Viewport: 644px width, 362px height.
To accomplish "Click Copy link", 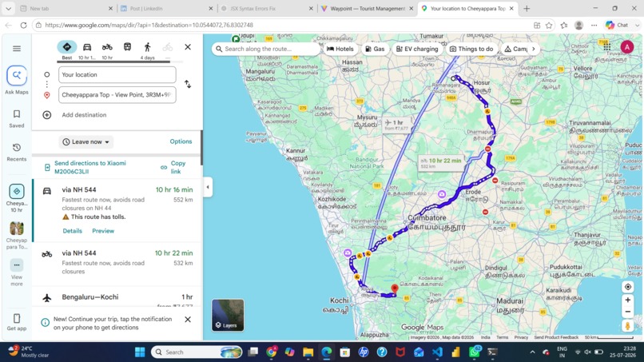I will coord(173,167).
